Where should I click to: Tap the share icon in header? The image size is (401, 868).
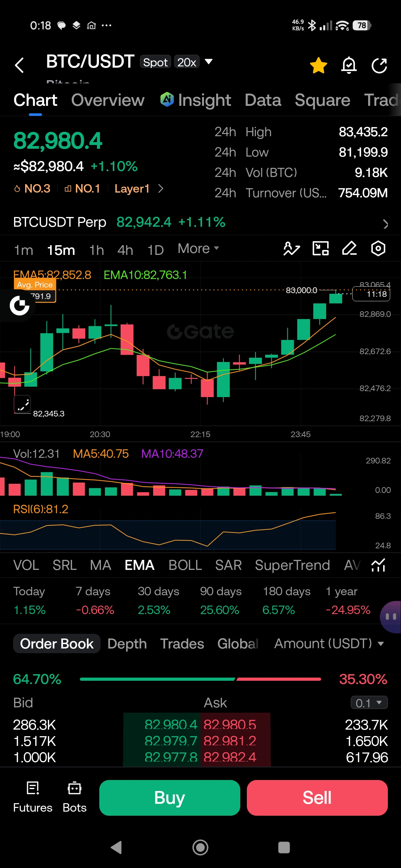tap(379, 65)
